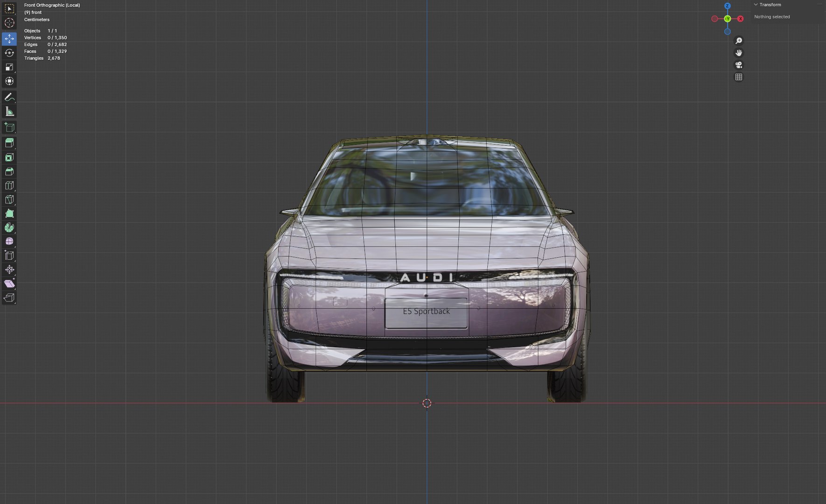Viewport: 826px width, 504px height.
Task: Click the blue Z axis on gizmo
Action: (728, 6)
